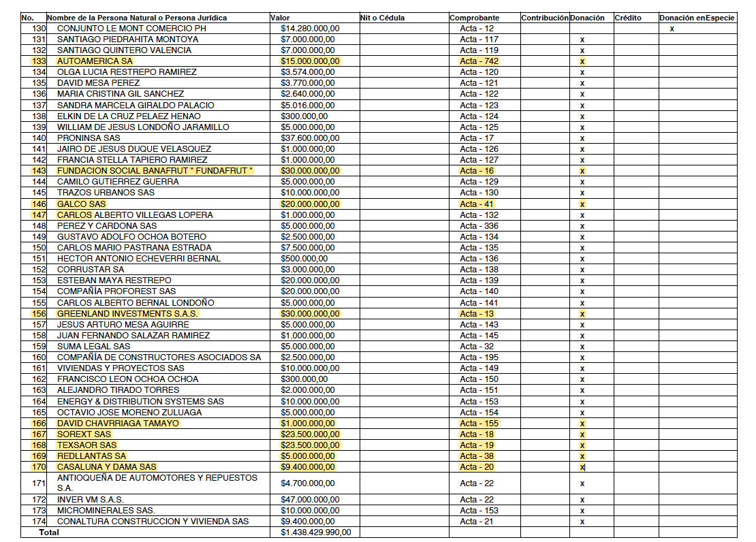Select 'JAIRO DE JESUS DUQUE VELASQUEZ'
This screenshot has height=542, width=756.
click(134, 149)
